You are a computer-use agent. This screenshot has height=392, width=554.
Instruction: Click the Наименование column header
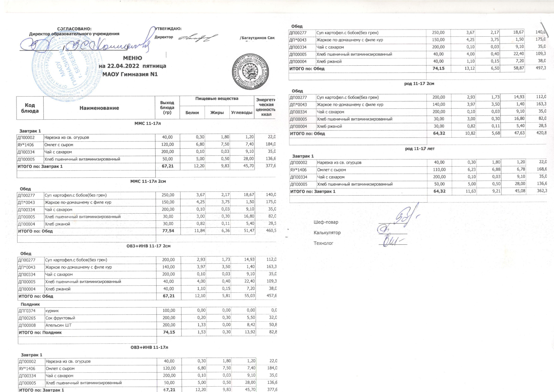click(x=99, y=108)
